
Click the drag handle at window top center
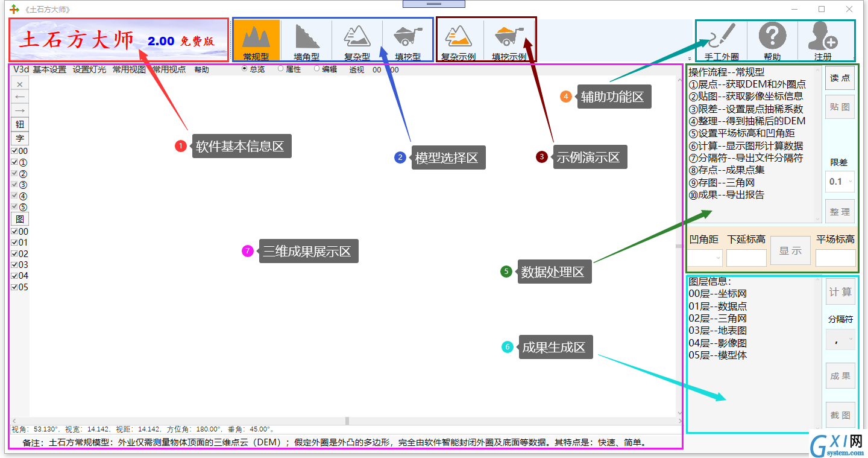434,4
